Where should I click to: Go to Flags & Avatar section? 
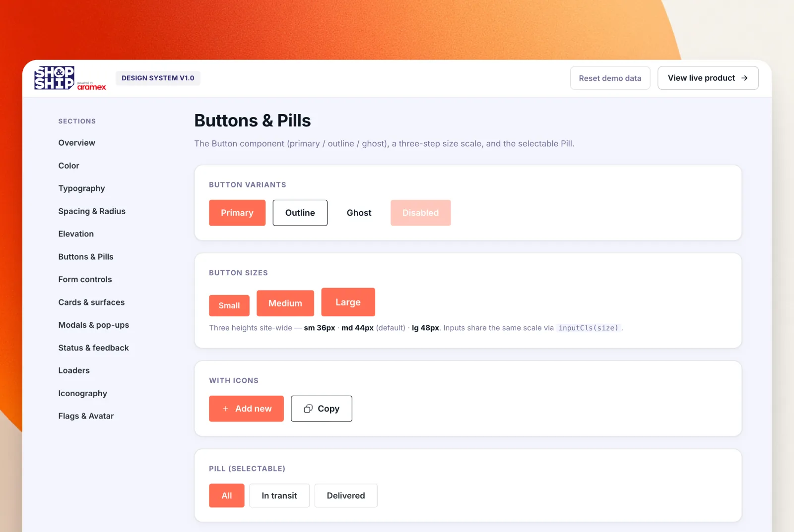point(86,416)
